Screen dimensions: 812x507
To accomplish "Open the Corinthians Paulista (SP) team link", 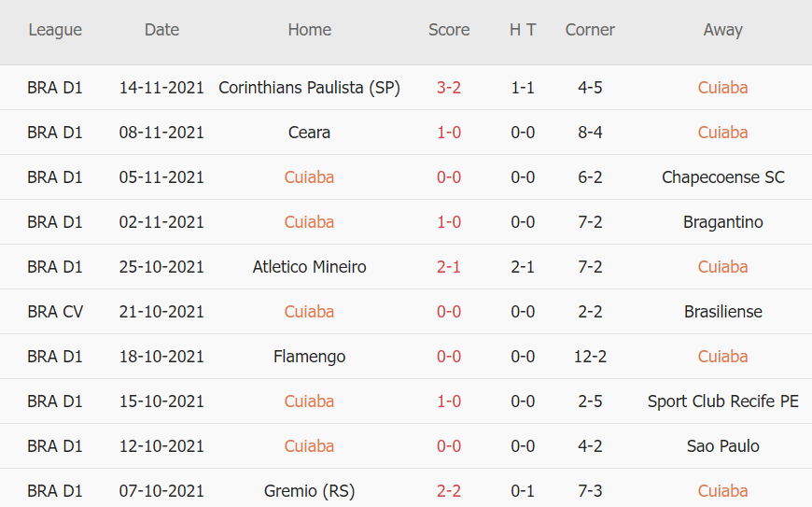I will pos(309,88).
